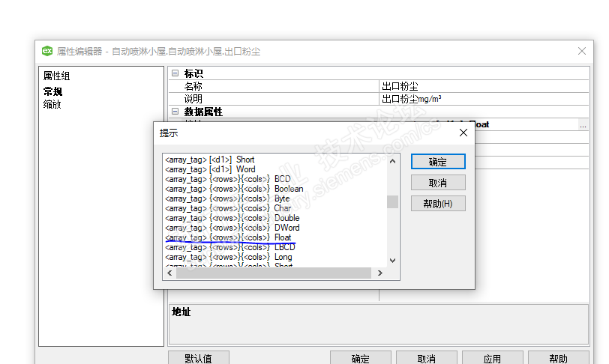The height and width of the screenshot is (364, 609).
Task: Select the {<rows>}{<cols>} Boolean entry
Action: [x=234, y=189]
